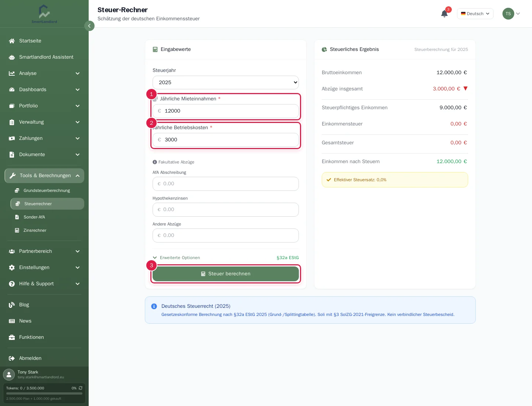Click into the Andere Abzüge field

(226, 235)
